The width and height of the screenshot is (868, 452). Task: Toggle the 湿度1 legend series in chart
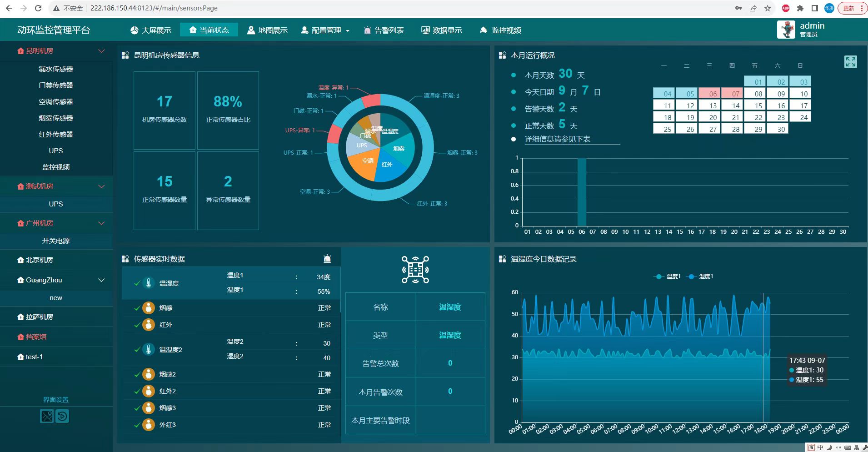click(x=700, y=276)
